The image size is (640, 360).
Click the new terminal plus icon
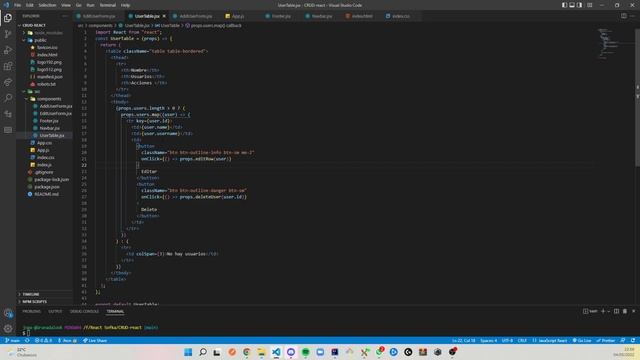click(x=603, y=311)
